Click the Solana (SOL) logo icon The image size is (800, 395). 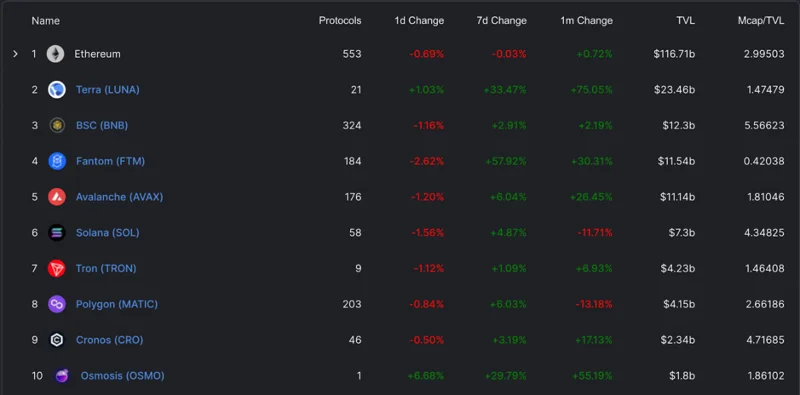click(57, 233)
